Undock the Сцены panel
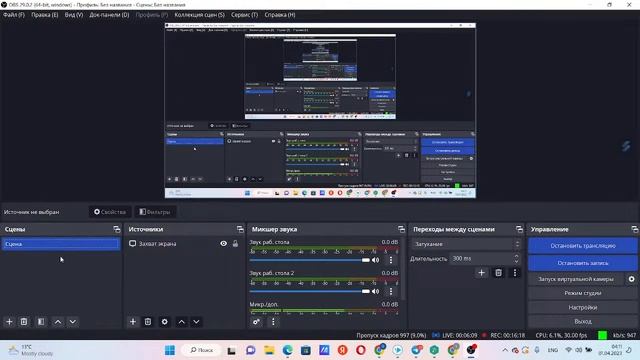The width and height of the screenshot is (640, 360). point(117,229)
